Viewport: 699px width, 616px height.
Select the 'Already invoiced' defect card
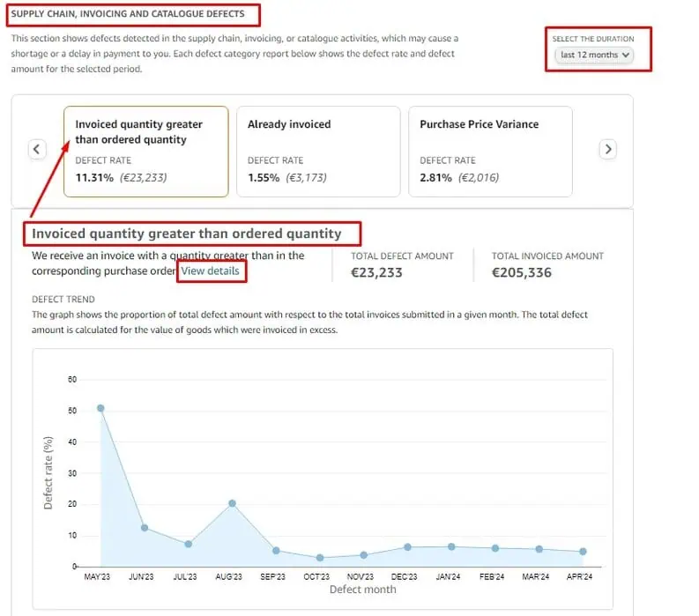[318, 152]
